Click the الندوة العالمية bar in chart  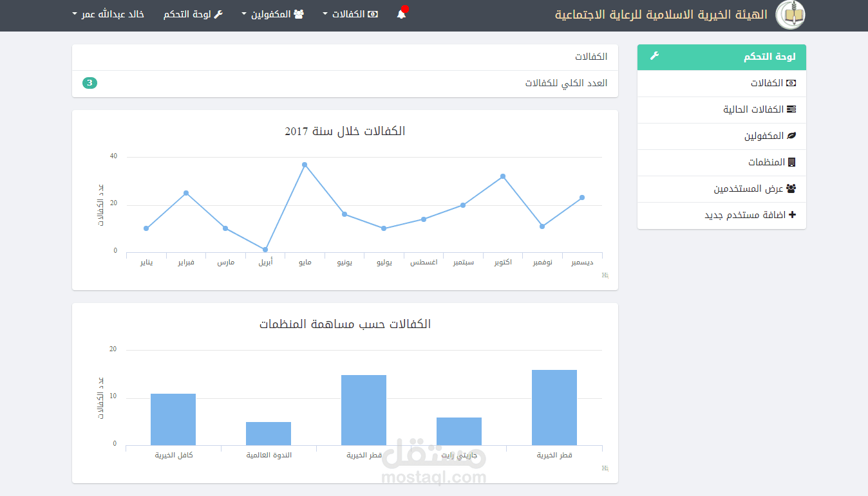click(269, 434)
